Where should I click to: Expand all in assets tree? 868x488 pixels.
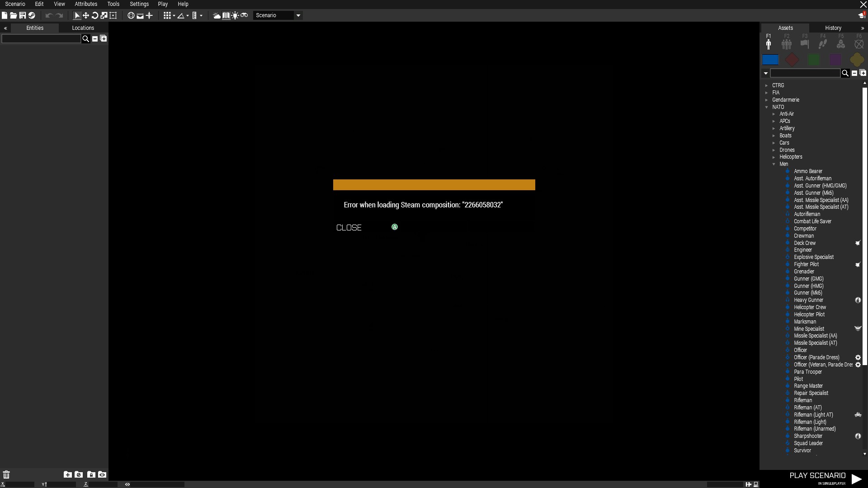pyautogui.click(x=863, y=73)
